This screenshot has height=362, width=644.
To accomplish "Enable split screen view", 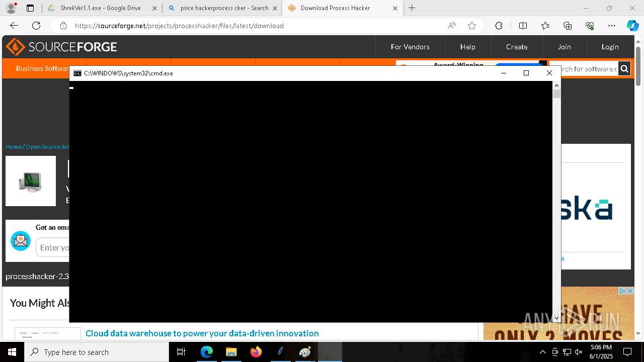I will (x=523, y=26).
